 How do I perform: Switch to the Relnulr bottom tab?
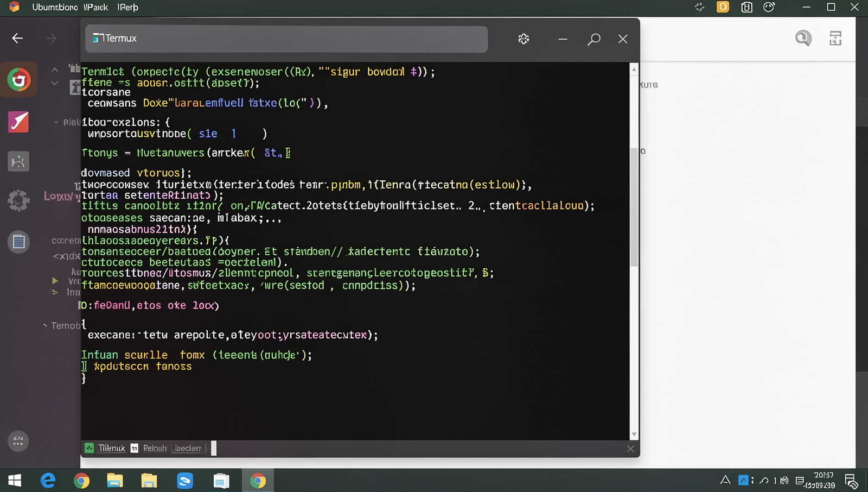[x=149, y=448]
